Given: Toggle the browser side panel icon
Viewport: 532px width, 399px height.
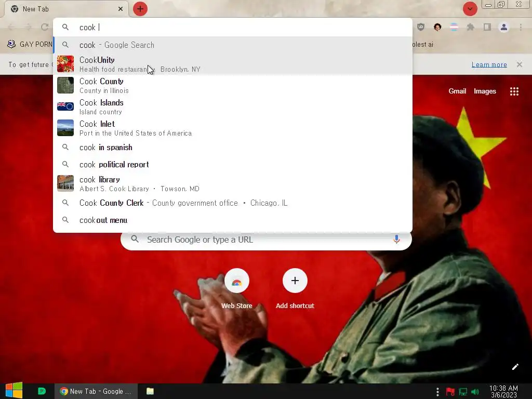Looking at the screenshot, I should click(x=487, y=27).
